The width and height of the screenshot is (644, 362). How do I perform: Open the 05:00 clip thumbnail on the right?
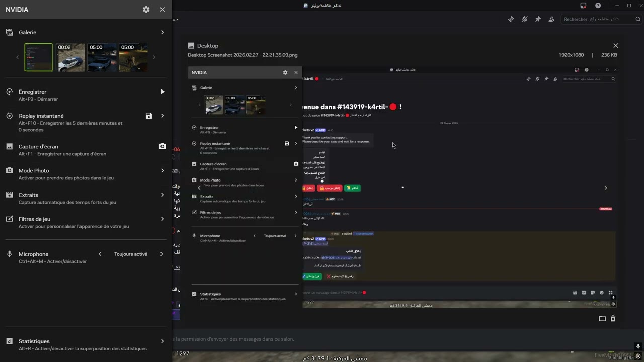click(133, 57)
